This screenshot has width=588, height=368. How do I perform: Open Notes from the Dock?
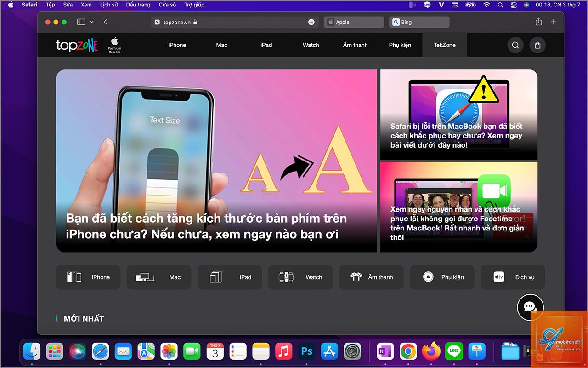(x=261, y=352)
